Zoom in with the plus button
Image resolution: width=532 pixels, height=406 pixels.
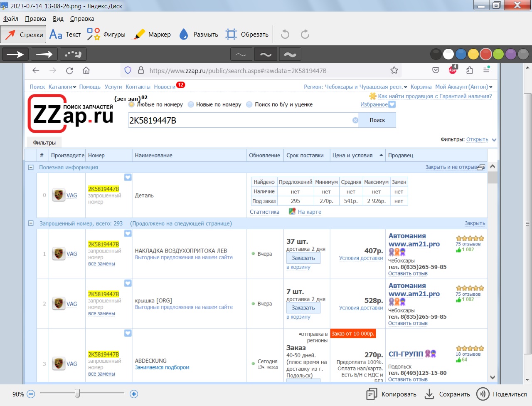coord(134,394)
